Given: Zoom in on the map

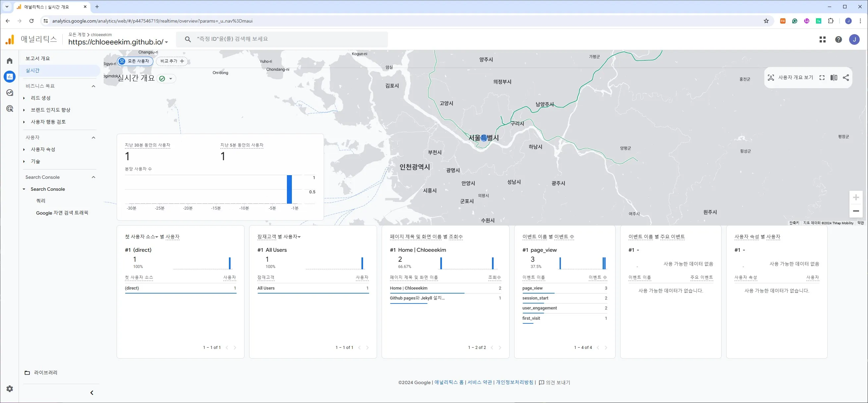Looking at the screenshot, I should click(x=856, y=197).
